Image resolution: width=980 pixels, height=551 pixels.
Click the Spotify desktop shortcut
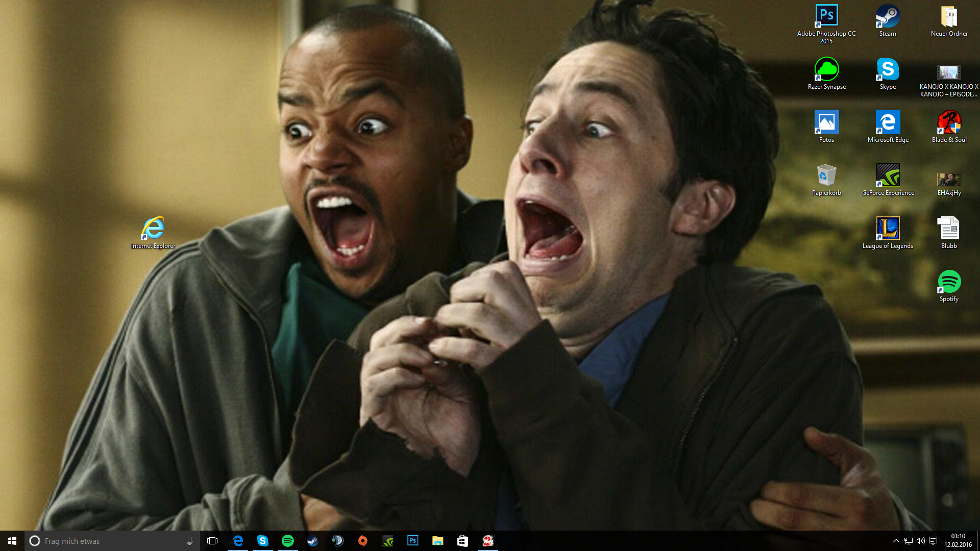pos(949,282)
